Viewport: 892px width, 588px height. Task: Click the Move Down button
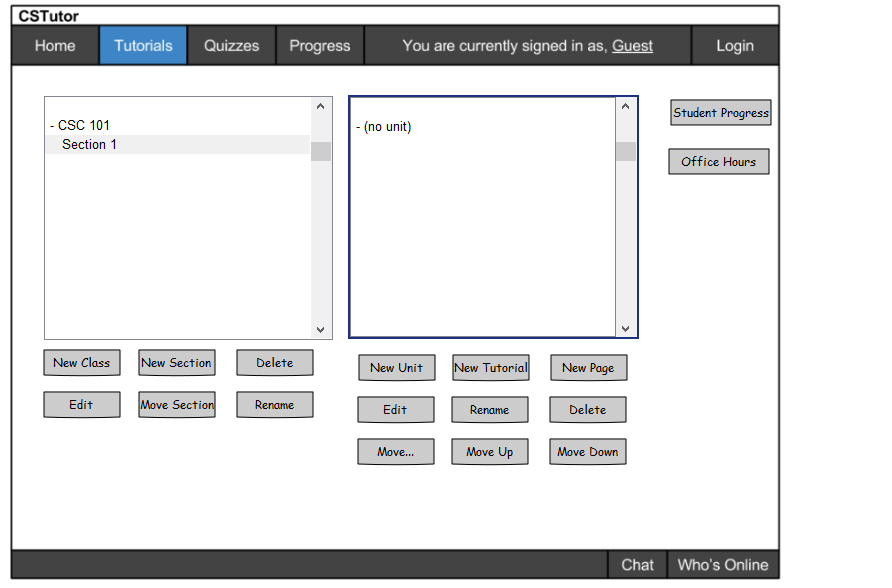[x=588, y=452]
